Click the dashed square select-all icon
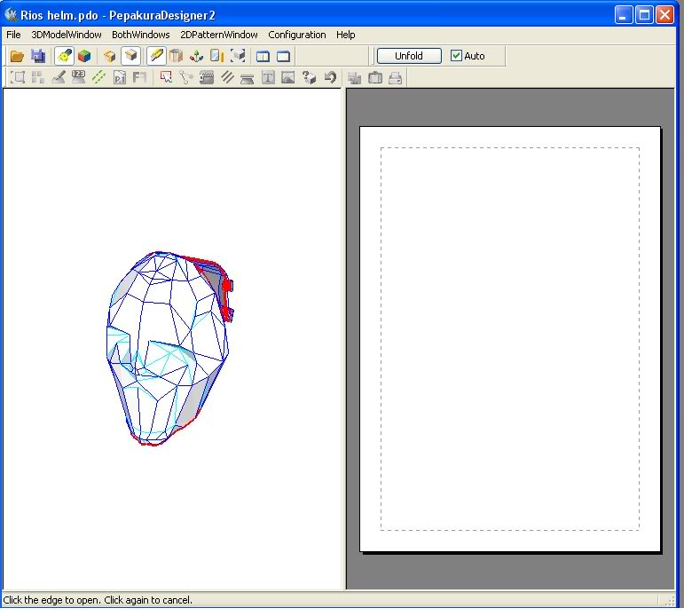This screenshot has width=684, height=616. [x=18, y=78]
